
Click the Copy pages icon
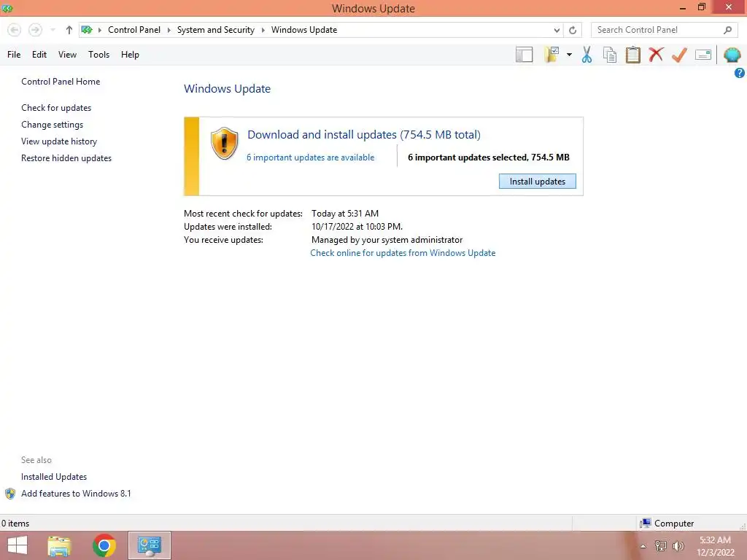click(609, 55)
